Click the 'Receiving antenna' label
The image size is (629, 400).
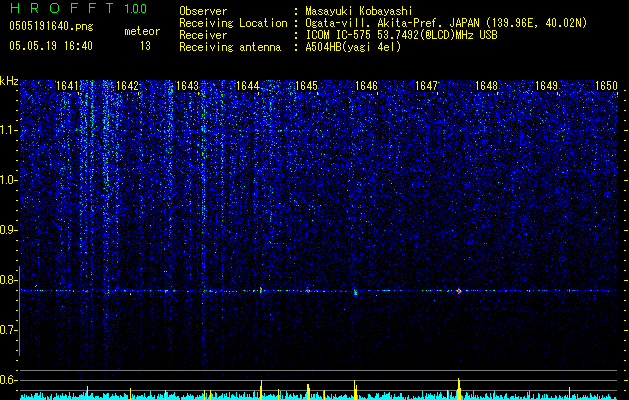click(230, 47)
